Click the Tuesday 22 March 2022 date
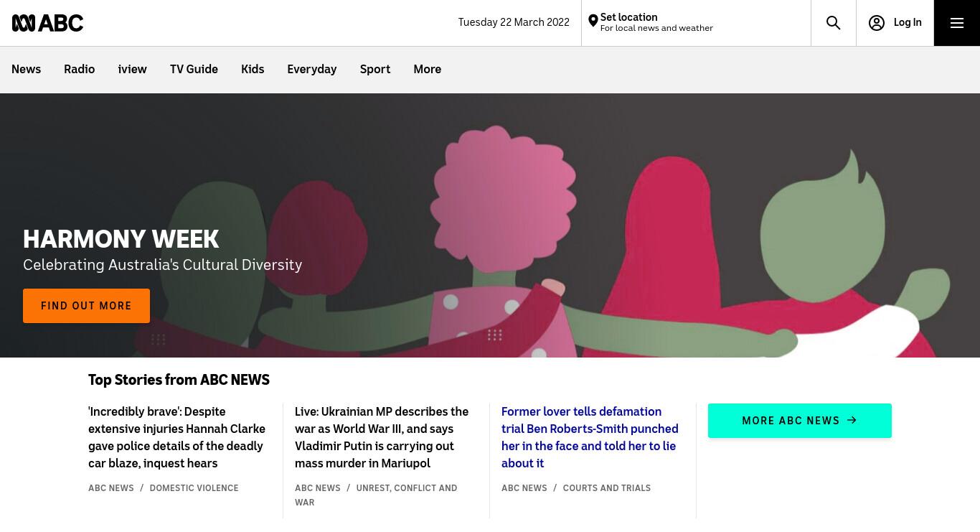Viewport: 980px width, 532px height. [x=514, y=22]
